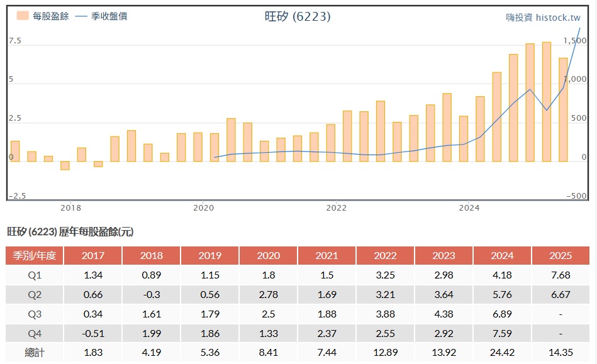
Task: Select the Q1 row label
Action: point(35,275)
